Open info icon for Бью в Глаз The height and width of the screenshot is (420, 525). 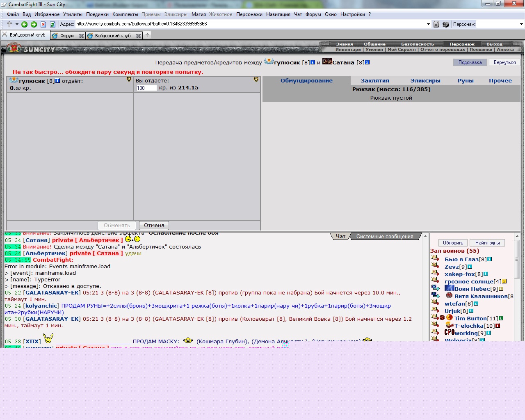(x=489, y=259)
